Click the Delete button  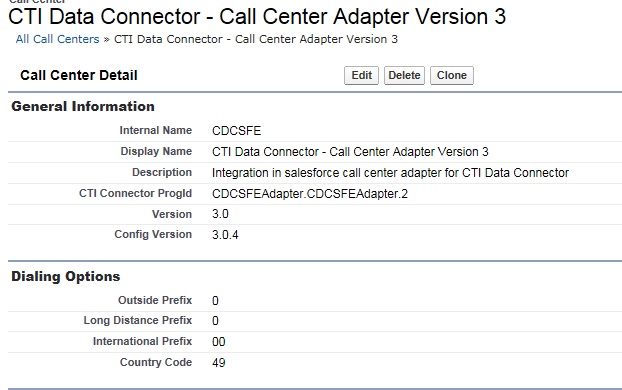[404, 75]
